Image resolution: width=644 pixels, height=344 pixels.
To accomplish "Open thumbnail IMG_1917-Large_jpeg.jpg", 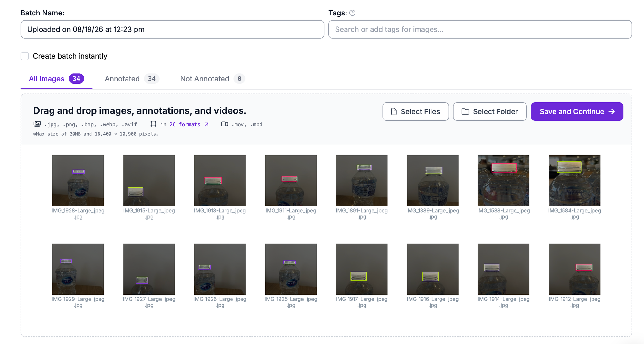I will [362, 269].
